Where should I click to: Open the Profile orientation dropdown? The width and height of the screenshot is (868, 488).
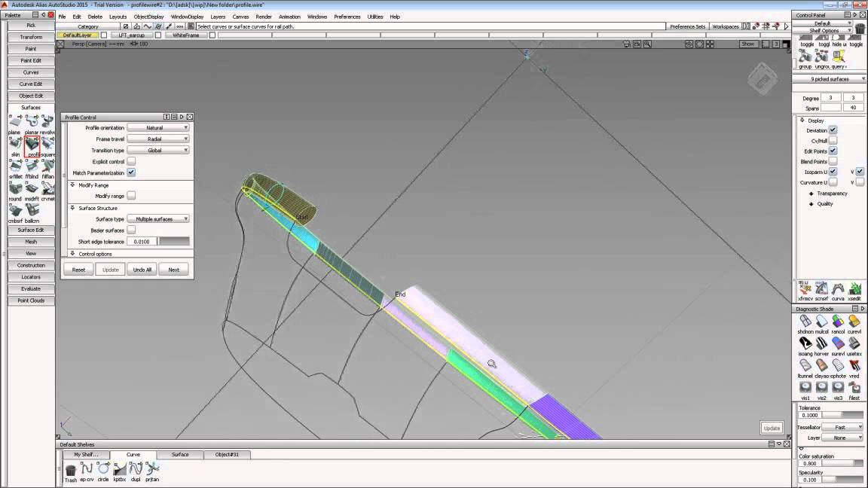(158, 127)
